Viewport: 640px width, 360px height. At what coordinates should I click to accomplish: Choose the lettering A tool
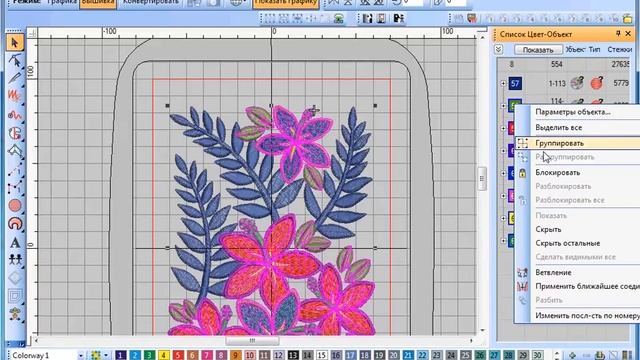click(15, 242)
